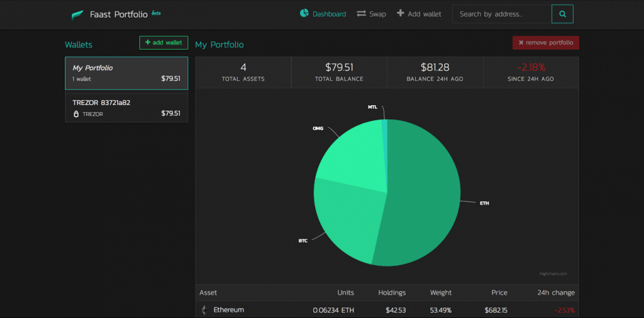
Task: Click the ETH pie chart label
Action: pyautogui.click(x=484, y=203)
